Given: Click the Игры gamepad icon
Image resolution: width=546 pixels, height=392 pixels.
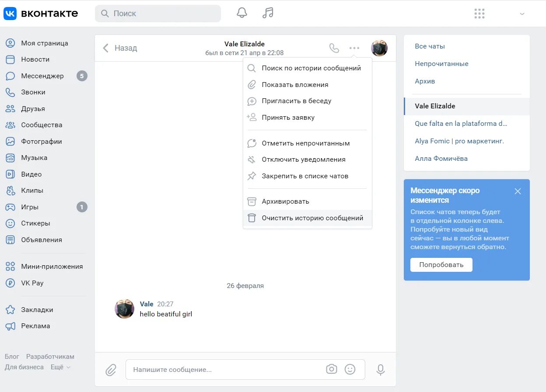Looking at the screenshot, I should [x=10, y=207].
